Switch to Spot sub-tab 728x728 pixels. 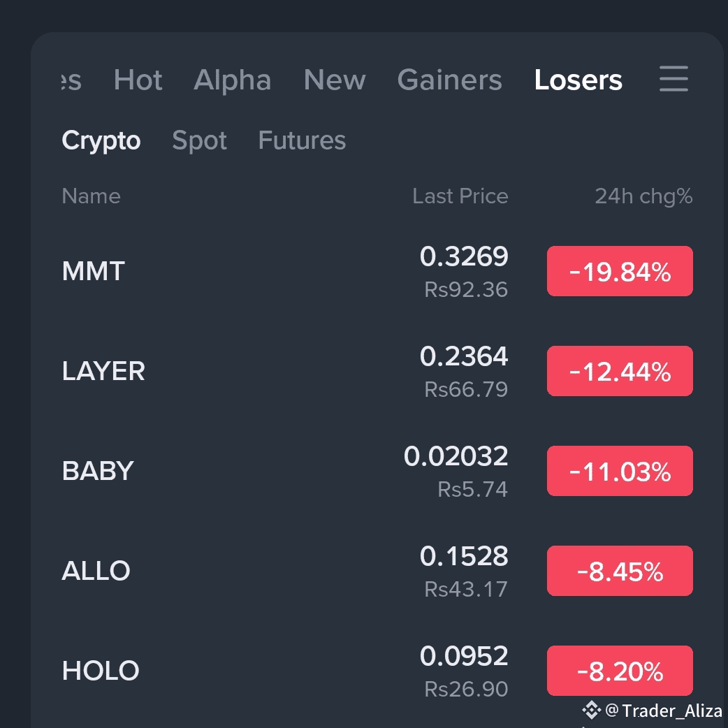pyautogui.click(x=199, y=140)
